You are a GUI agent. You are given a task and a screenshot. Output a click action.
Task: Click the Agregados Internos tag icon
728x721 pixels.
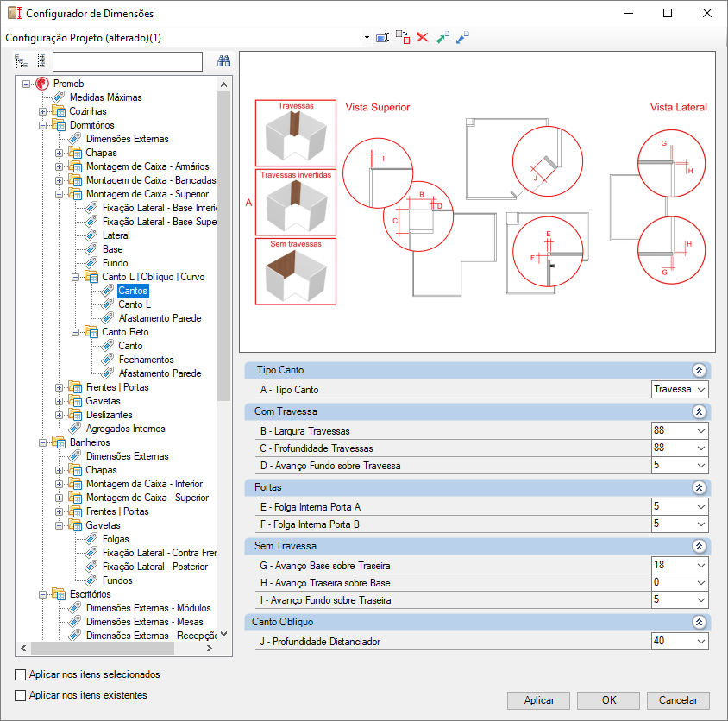tap(75, 429)
